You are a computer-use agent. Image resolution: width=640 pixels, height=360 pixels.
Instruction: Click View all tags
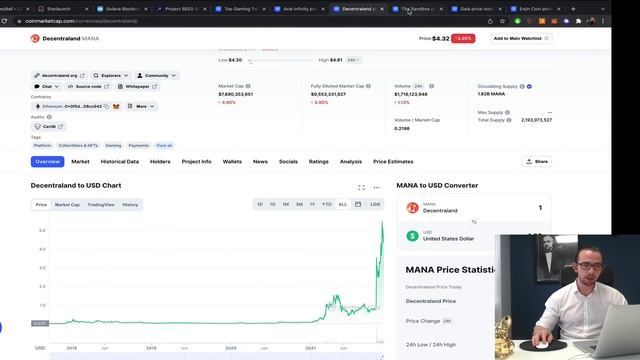pyautogui.click(x=164, y=145)
